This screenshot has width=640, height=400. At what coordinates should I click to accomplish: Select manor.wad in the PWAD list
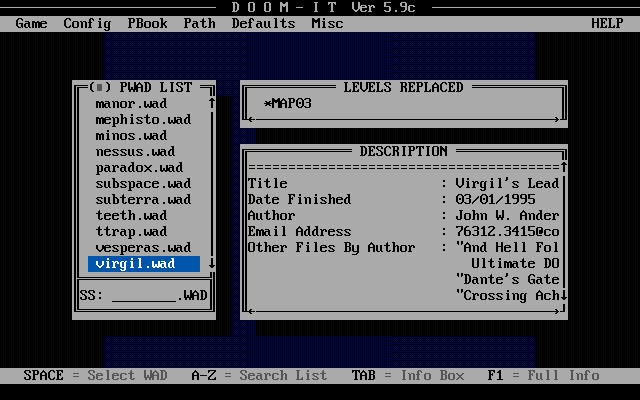point(144,104)
